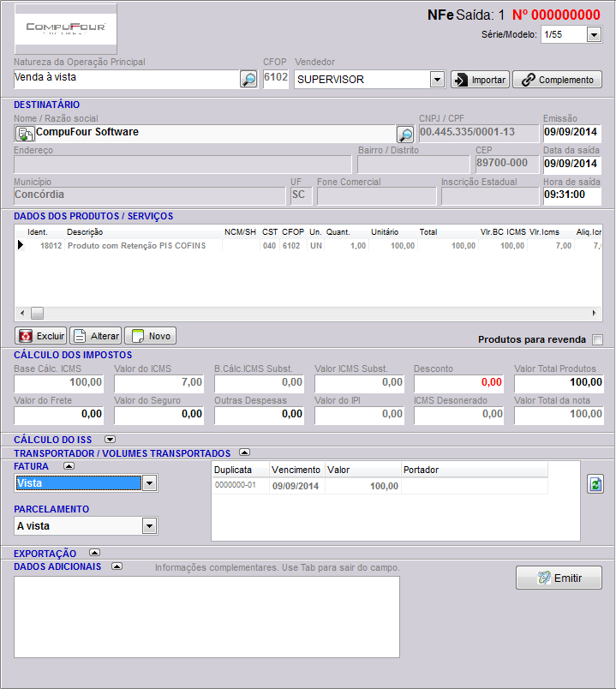Add a product with Novo button

pos(150,336)
